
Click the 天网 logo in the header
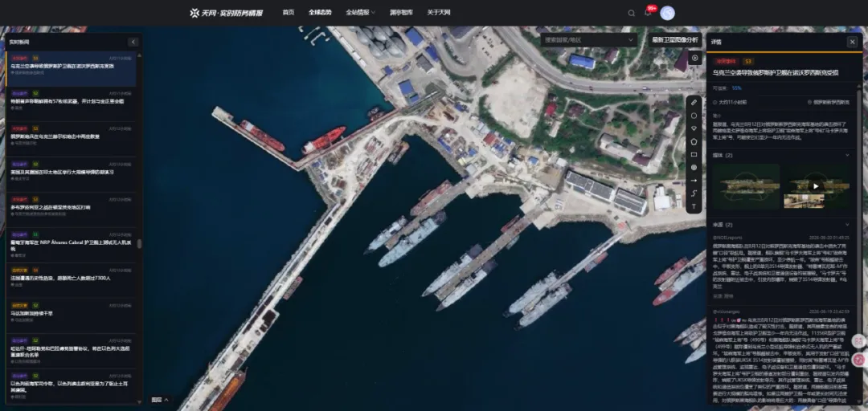(227, 13)
